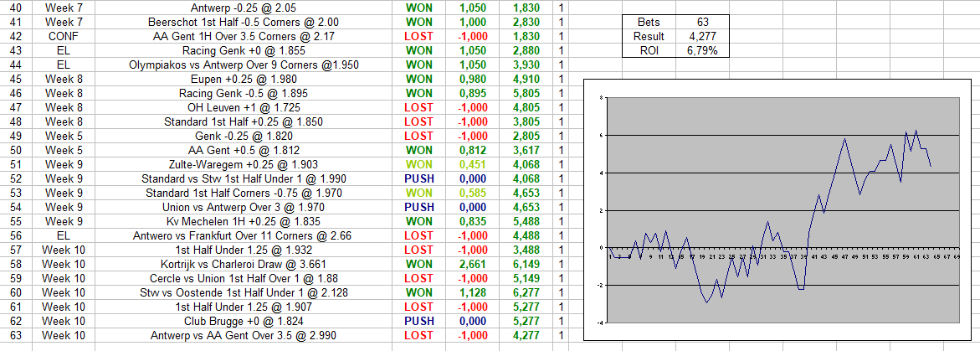The height and width of the screenshot is (351, 980).
Task: Select the Result value 4,277 in the summary box
Action: (702, 36)
